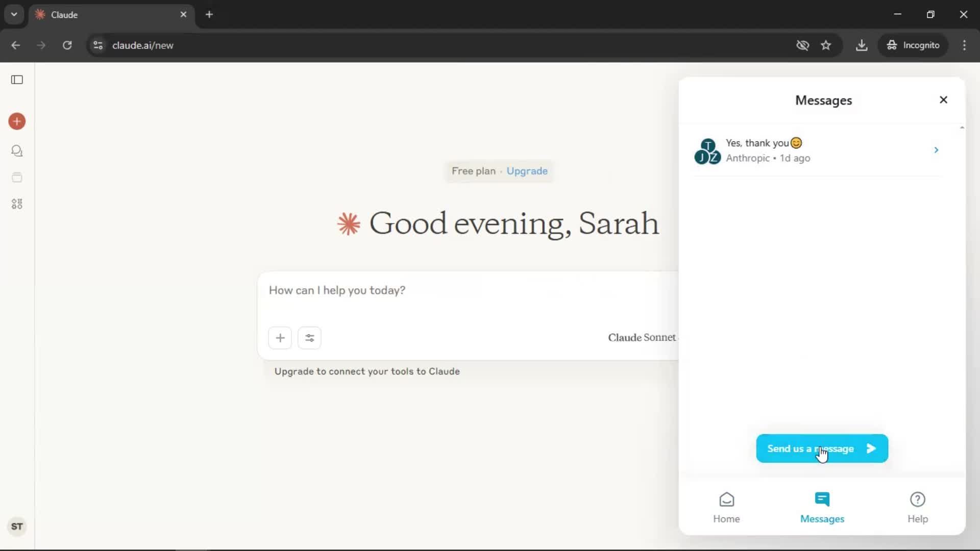The height and width of the screenshot is (551, 980).
Task: Click the 'Free plan' label
Action: (473, 171)
